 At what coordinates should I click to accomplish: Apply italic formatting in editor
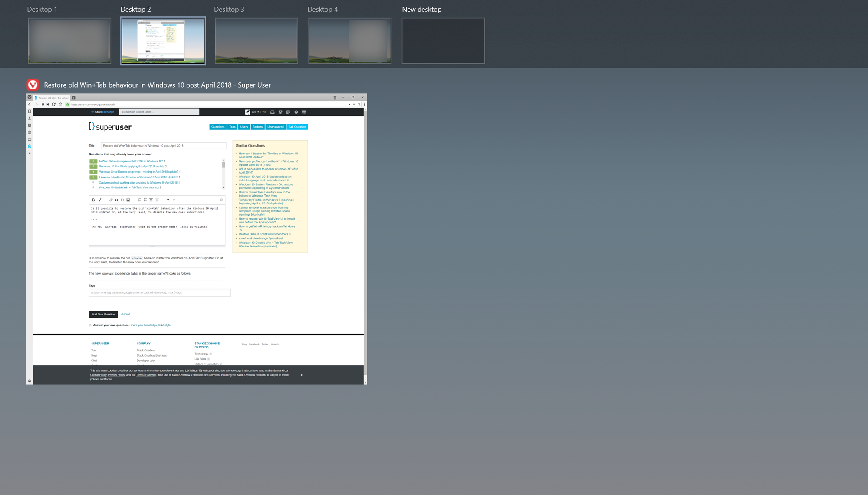coord(100,200)
